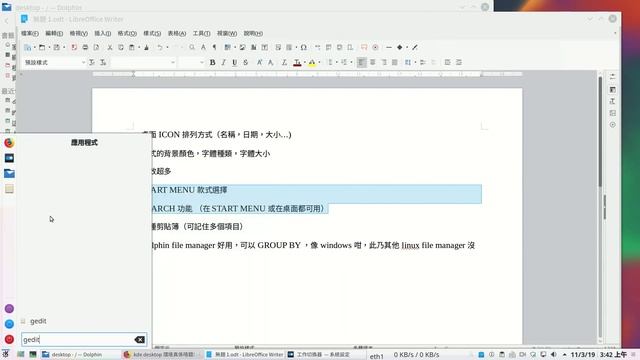Toggle underline formatting in Writer
The image size is (640, 360).
pos(234,62)
